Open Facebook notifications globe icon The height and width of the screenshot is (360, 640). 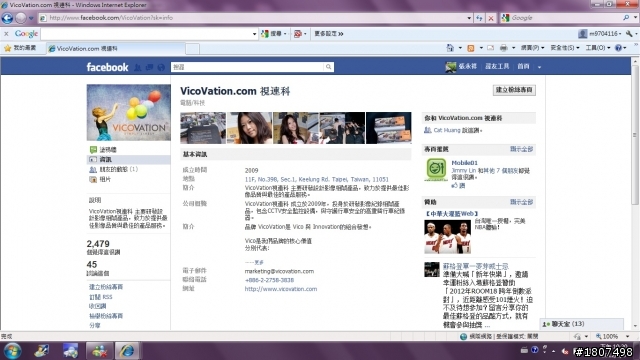[x=161, y=67]
